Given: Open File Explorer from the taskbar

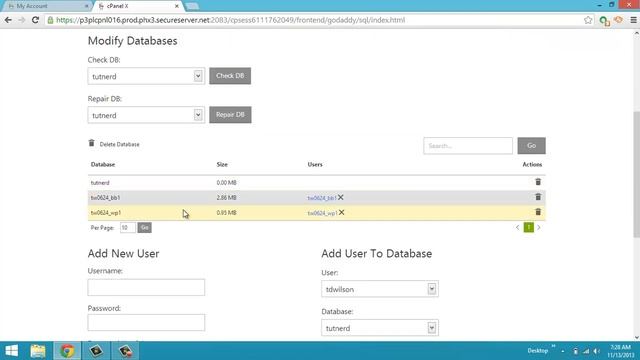Looking at the screenshot, I should pyautogui.click(x=38, y=351).
